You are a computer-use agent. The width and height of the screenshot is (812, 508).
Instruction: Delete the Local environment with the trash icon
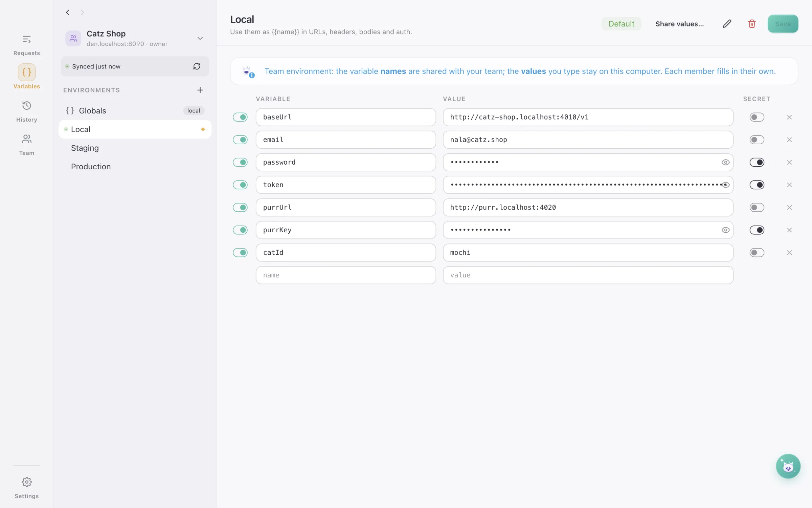point(752,24)
